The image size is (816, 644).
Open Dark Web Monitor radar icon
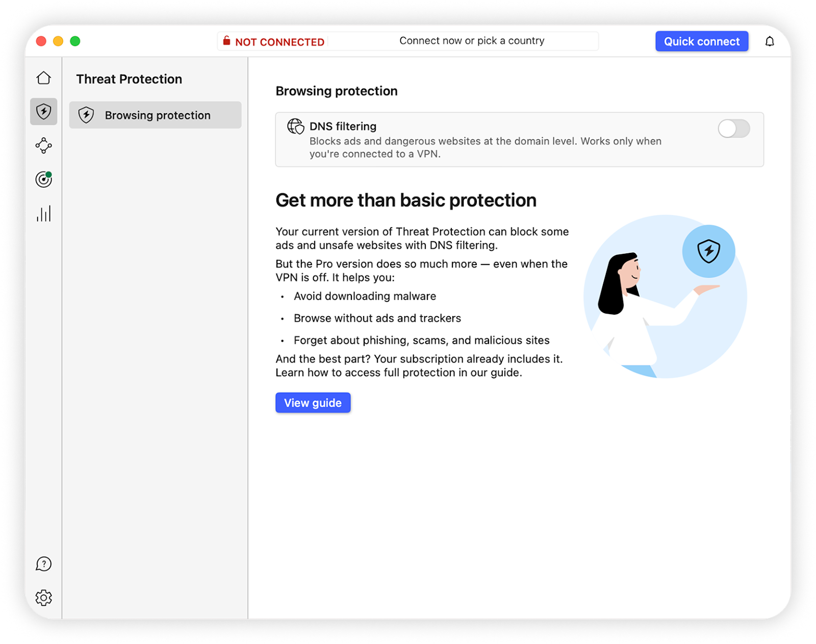[44, 179]
